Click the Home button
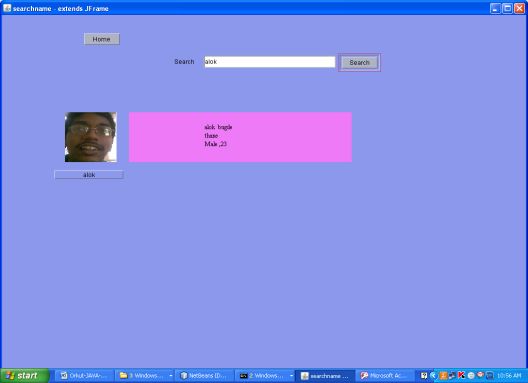The height and width of the screenshot is (383, 528). click(x=102, y=39)
